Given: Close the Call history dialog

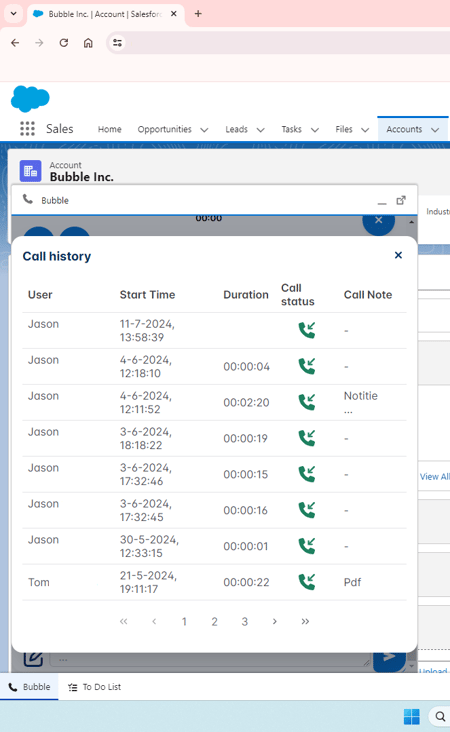Looking at the screenshot, I should point(398,255).
